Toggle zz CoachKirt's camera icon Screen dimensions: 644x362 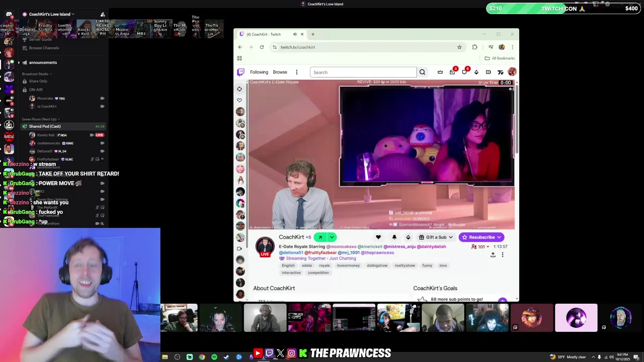pos(102,107)
